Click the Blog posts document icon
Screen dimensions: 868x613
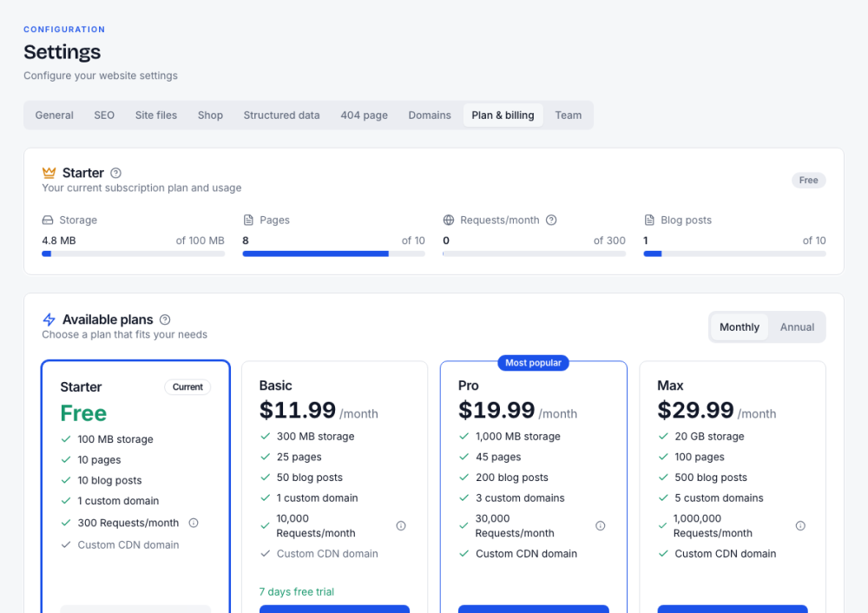[649, 220]
